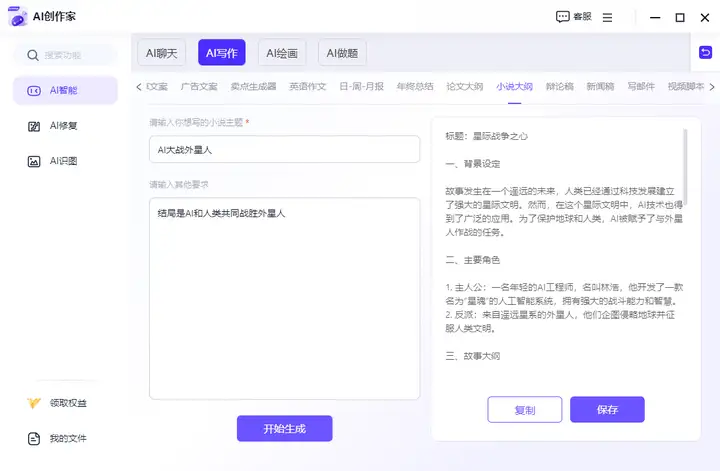
Task: Click the 领取权益 benefits icon
Action: (34, 403)
